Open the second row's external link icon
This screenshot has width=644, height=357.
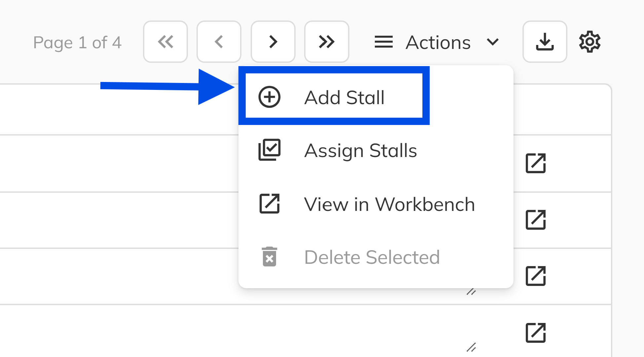click(535, 220)
